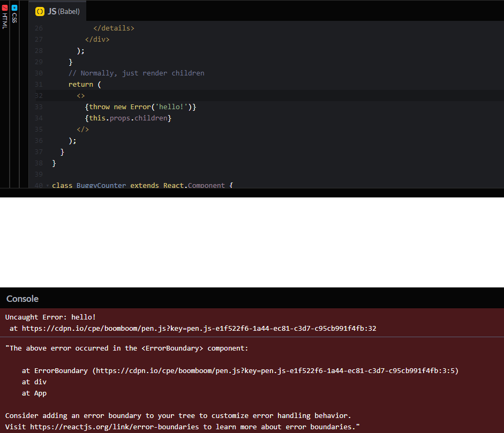Click the closing </div> tag on line 27
Screen dimensions: 504x433
(x=97, y=40)
